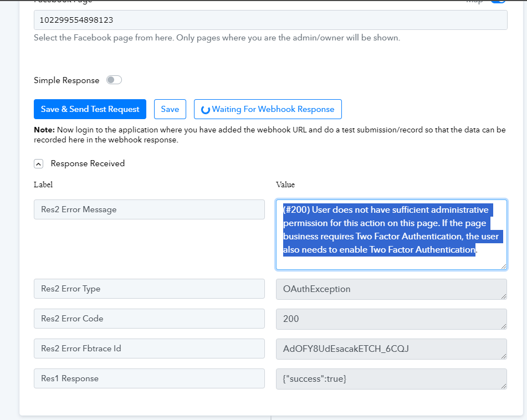The height and width of the screenshot is (420, 527).
Task: Collapse the Response Received section chevron
Action: (38, 164)
